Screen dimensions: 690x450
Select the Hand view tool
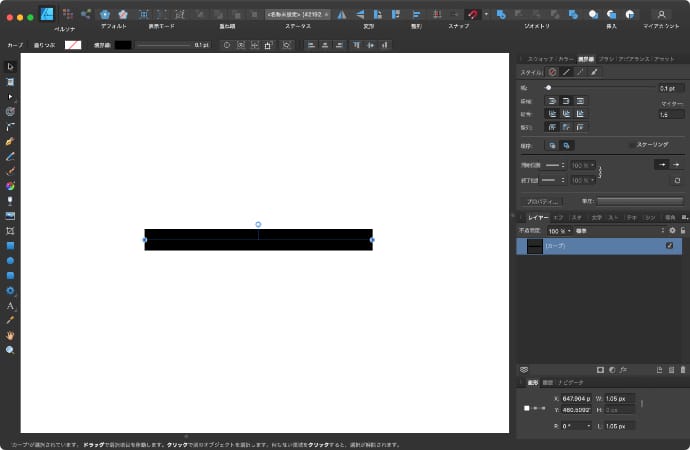click(x=10, y=335)
